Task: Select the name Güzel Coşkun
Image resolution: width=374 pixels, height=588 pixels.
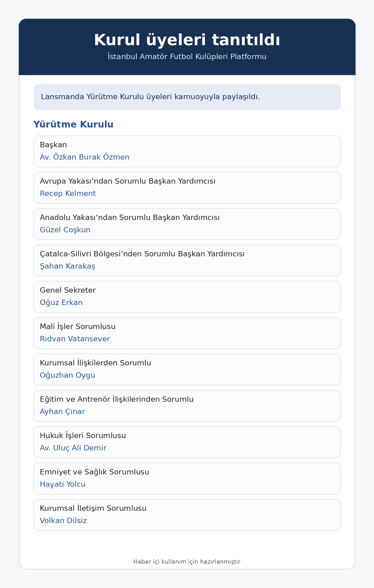Action: point(65,230)
